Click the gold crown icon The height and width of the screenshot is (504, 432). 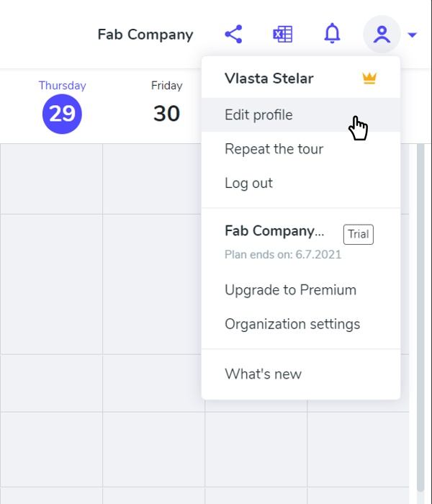pos(369,78)
